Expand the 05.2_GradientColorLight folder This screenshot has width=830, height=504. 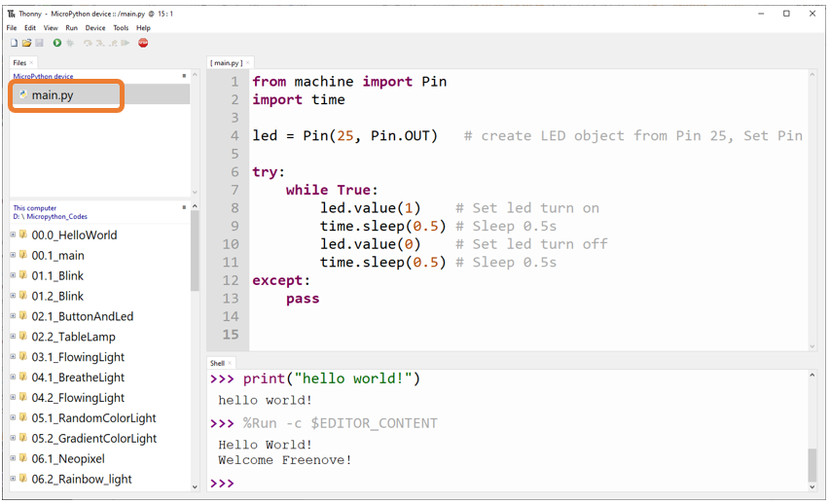[x=14, y=438]
